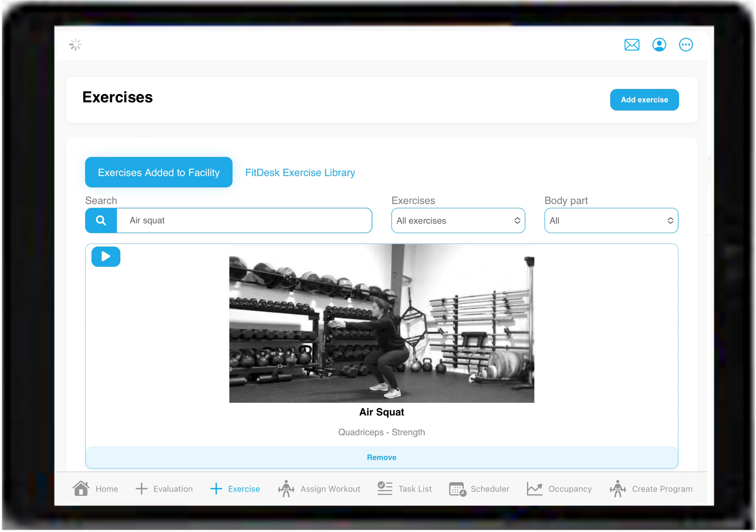Viewport: 756px width, 532px height.
Task: Open the FitDesk Exercise Library tab
Action: point(300,172)
